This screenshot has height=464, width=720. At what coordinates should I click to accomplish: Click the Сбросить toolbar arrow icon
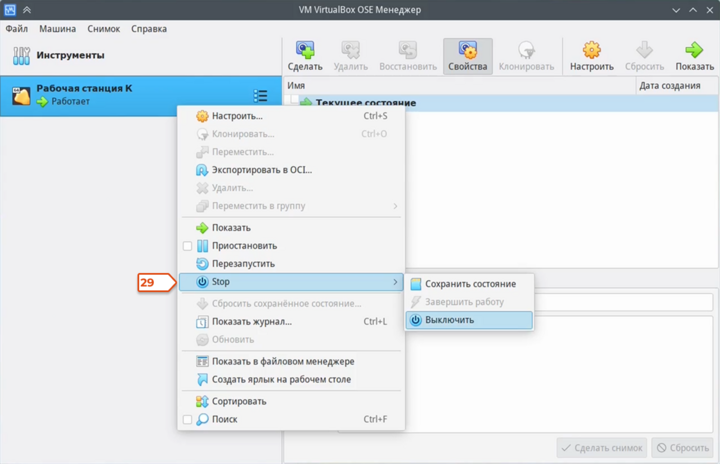click(644, 50)
